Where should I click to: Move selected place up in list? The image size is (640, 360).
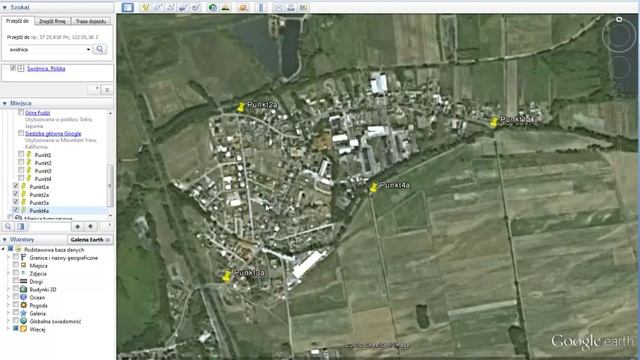point(78,227)
